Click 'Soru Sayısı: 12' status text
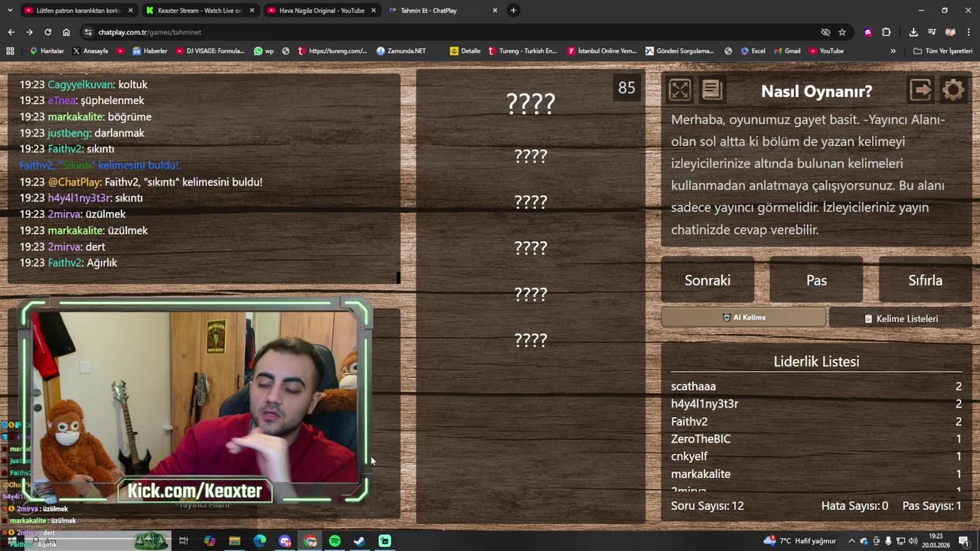This screenshot has width=980, height=551. 707,506
